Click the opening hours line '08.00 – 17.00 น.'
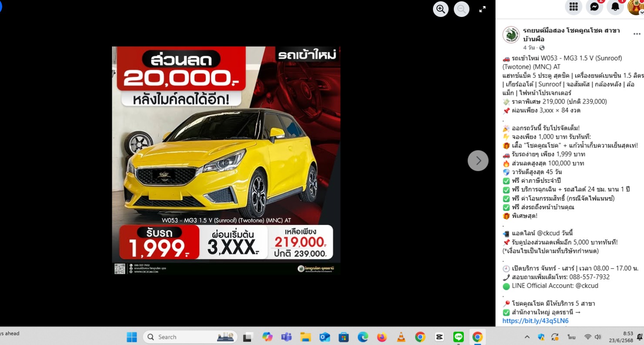Screen dimensions: 644x345 coord(570,268)
